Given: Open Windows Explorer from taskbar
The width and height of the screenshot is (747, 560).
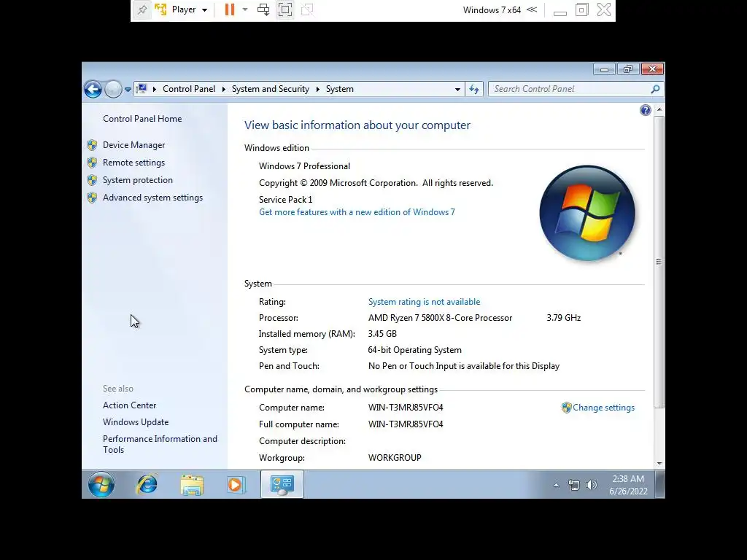Looking at the screenshot, I should click(192, 485).
